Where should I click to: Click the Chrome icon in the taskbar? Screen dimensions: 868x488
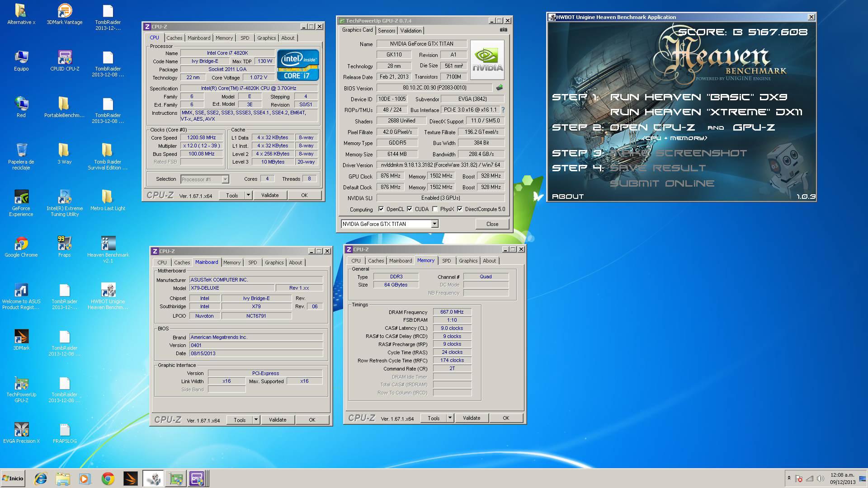(x=108, y=479)
